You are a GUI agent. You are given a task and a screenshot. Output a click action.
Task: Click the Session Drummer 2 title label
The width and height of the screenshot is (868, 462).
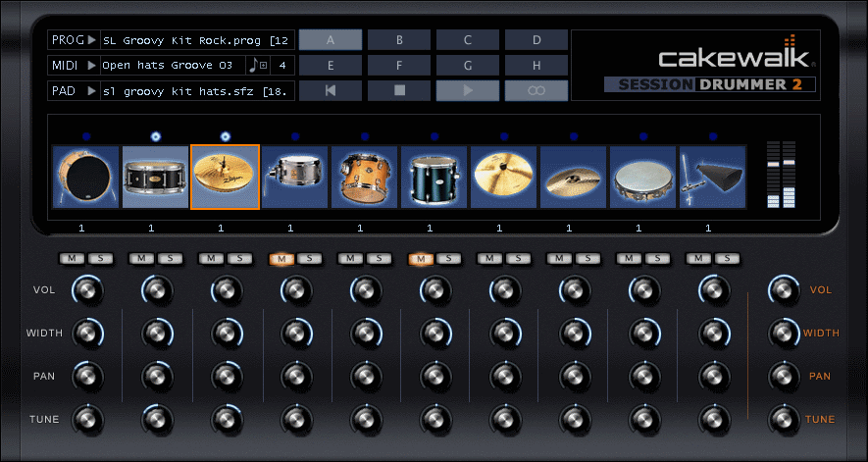710,84
